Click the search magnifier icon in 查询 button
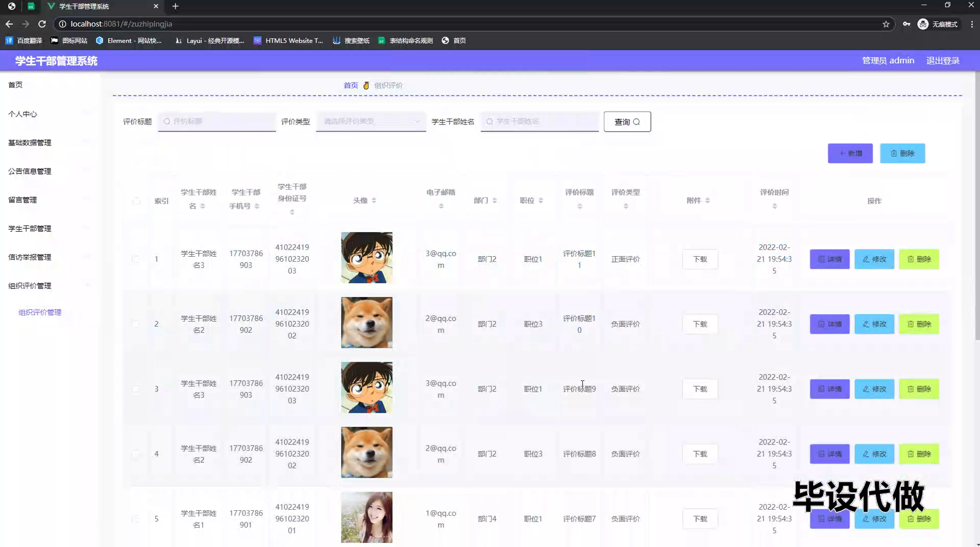 pyautogui.click(x=636, y=122)
